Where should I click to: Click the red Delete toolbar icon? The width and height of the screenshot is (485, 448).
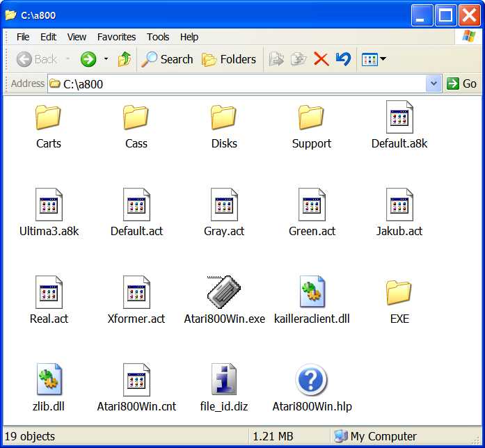click(321, 59)
